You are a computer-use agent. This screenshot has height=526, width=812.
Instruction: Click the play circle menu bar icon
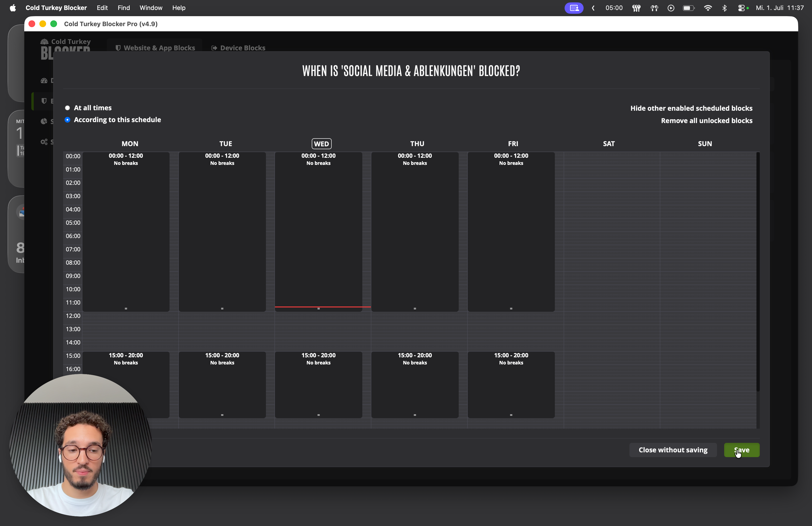[x=671, y=8]
